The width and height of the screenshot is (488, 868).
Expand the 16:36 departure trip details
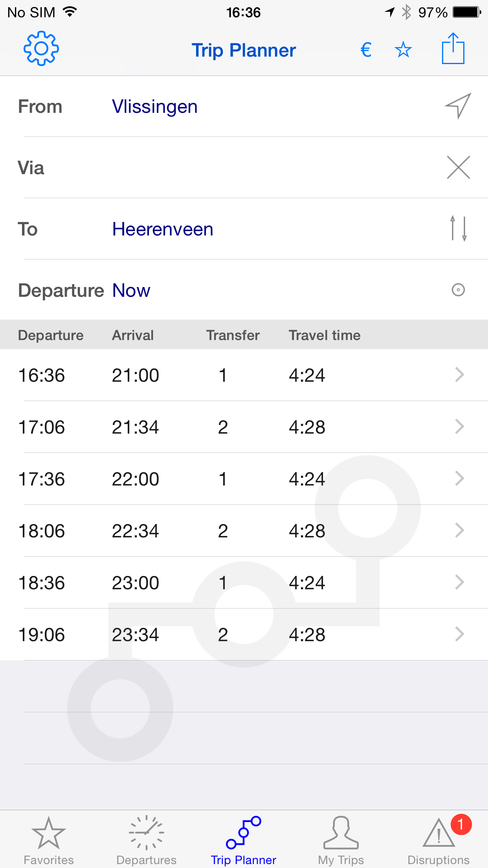coord(244,375)
